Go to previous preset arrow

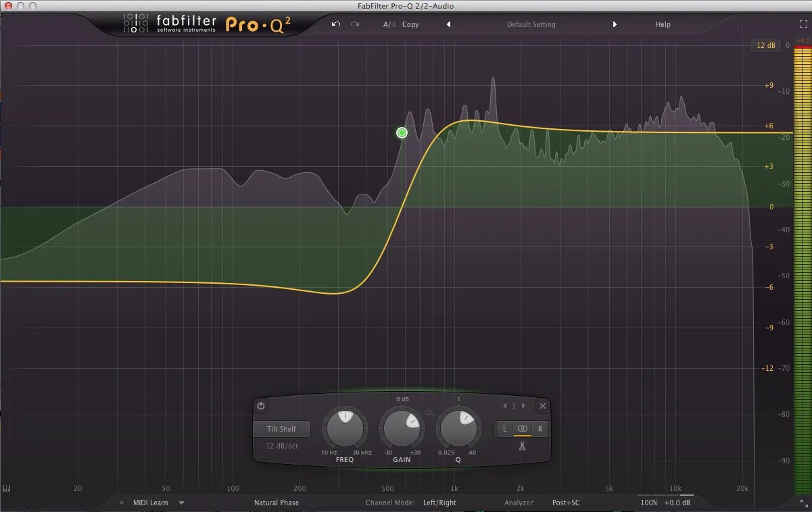pyautogui.click(x=448, y=24)
